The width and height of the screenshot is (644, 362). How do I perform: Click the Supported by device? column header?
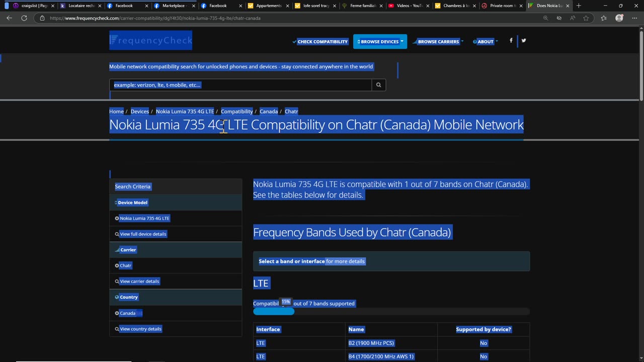tap(484, 329)
